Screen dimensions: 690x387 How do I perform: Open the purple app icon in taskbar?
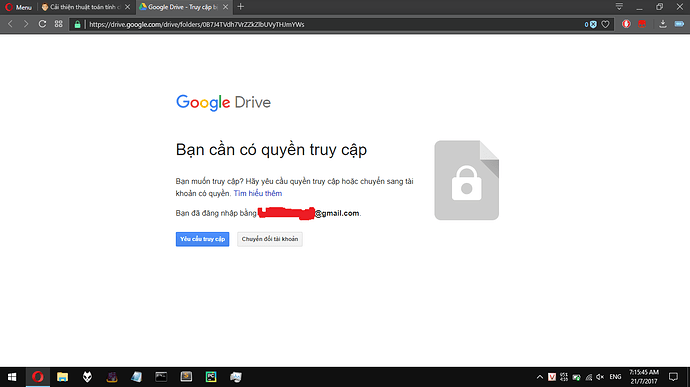(112, 377)
